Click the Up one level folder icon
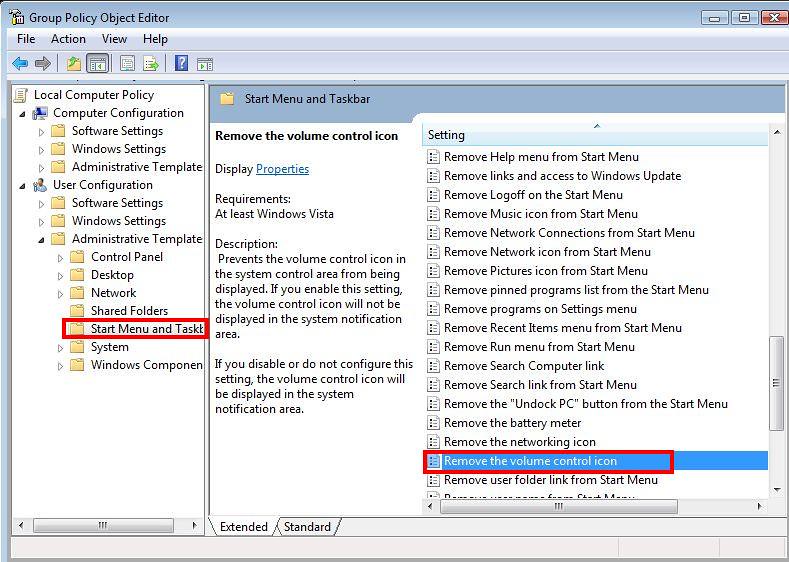This screenshot has width=789, height=562. (x=74, y=63)
